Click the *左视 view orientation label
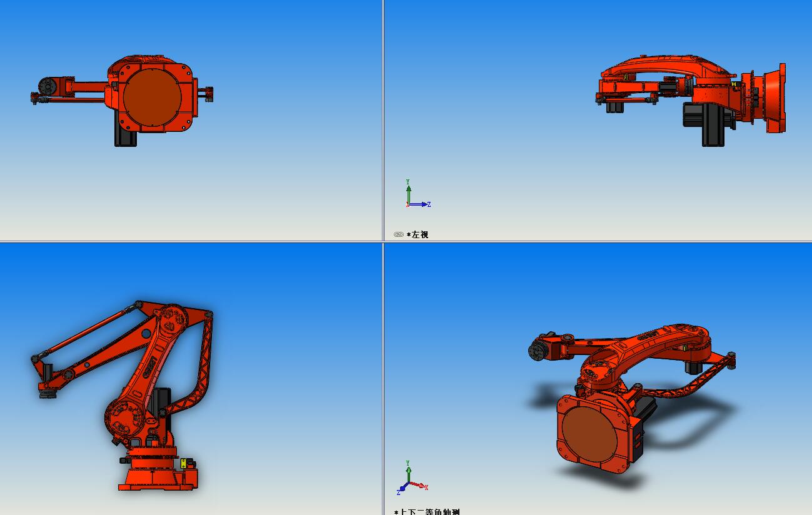This screenshot has width=812, height=515. click(x=418, y=235)
